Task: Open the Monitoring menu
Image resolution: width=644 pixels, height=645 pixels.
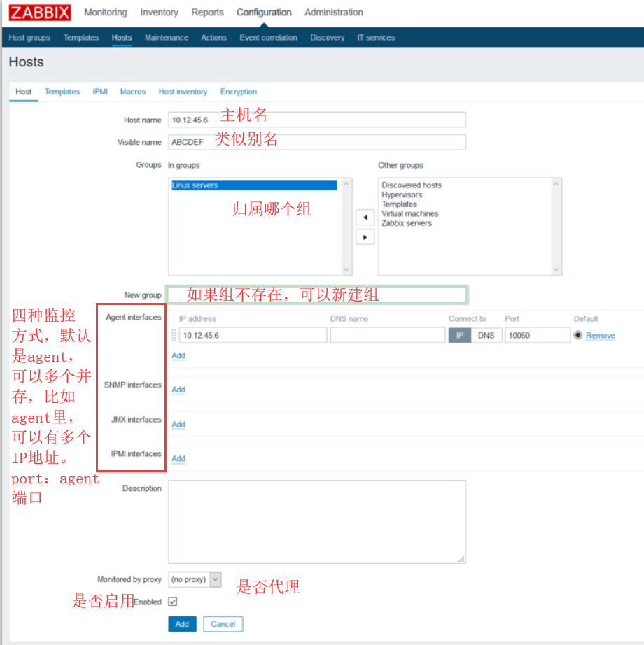Action: tap(106, 13)
